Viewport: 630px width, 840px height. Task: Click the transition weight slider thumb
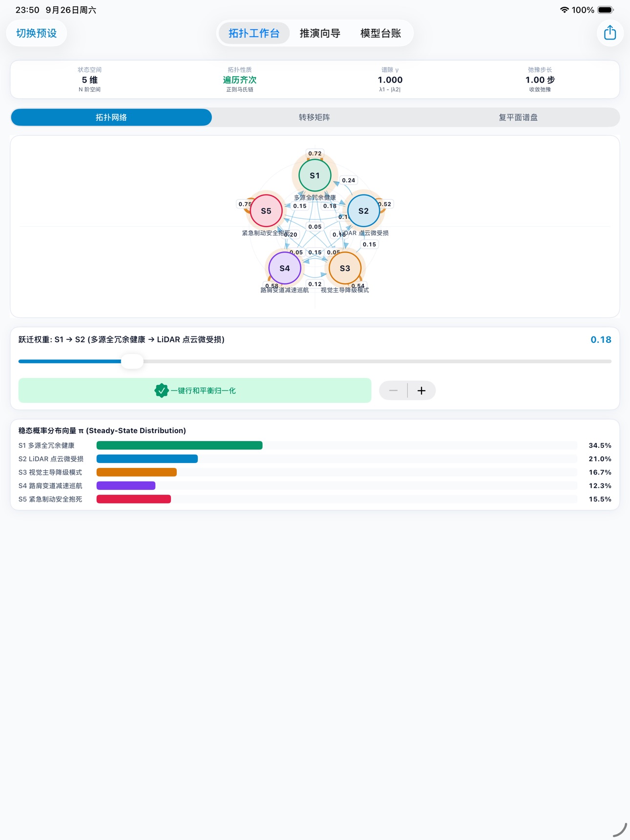coord(132,361)
